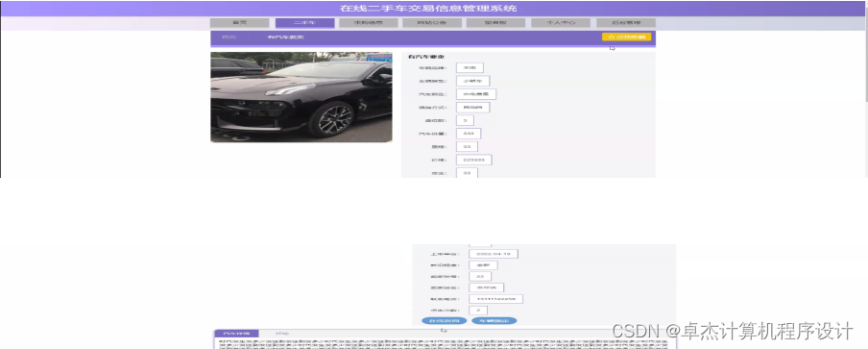Click the yellow star favorite button
This screenshot has height=349, width=868.
pos(626,37)
